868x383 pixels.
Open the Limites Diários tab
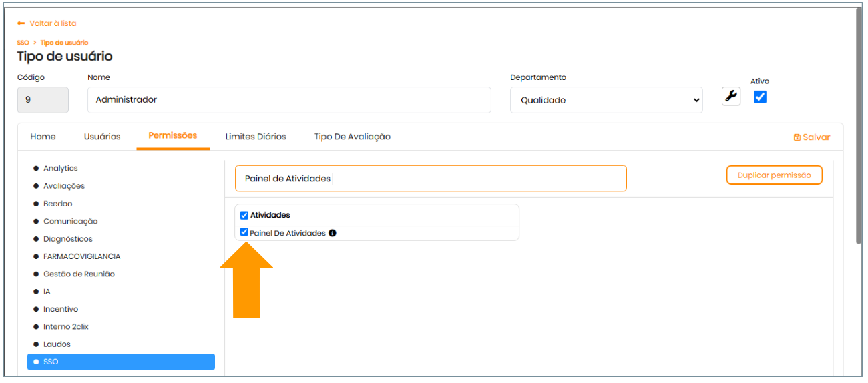coord(256,137)
